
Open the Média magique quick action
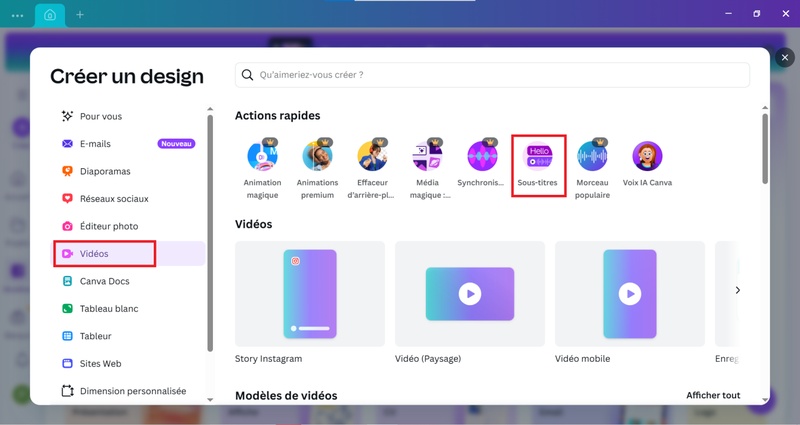pyautogui.click(x=428, y=156)
